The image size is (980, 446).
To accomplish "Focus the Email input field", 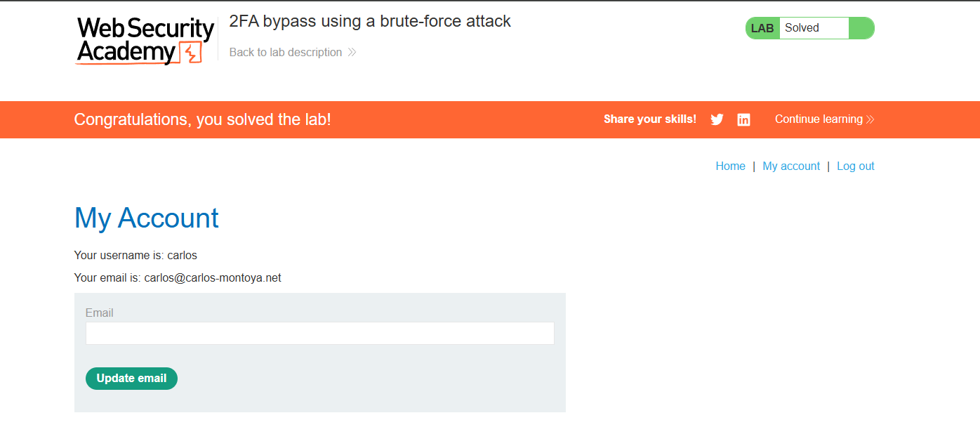I will pyautogui.click(x=319, y=334).
